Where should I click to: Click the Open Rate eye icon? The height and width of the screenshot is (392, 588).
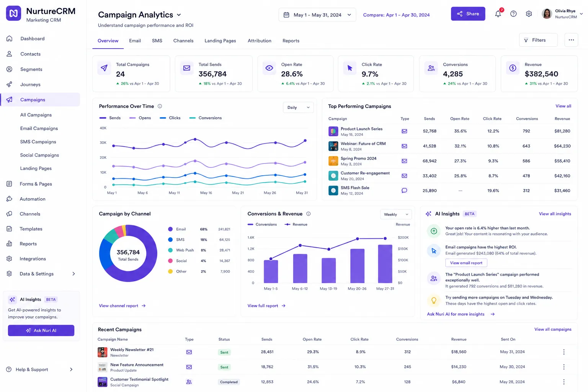[269, 68]
